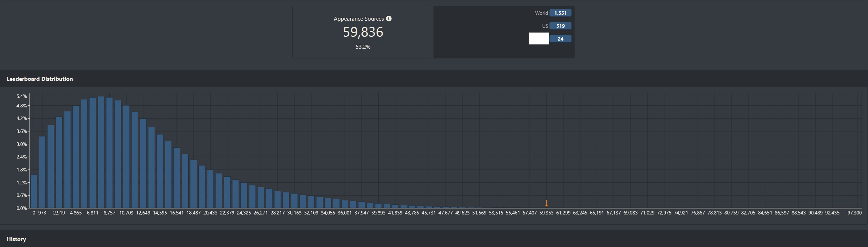Click the orange arrow marker on the chart
The image size is (868, 247).
(x=547, y=203)
